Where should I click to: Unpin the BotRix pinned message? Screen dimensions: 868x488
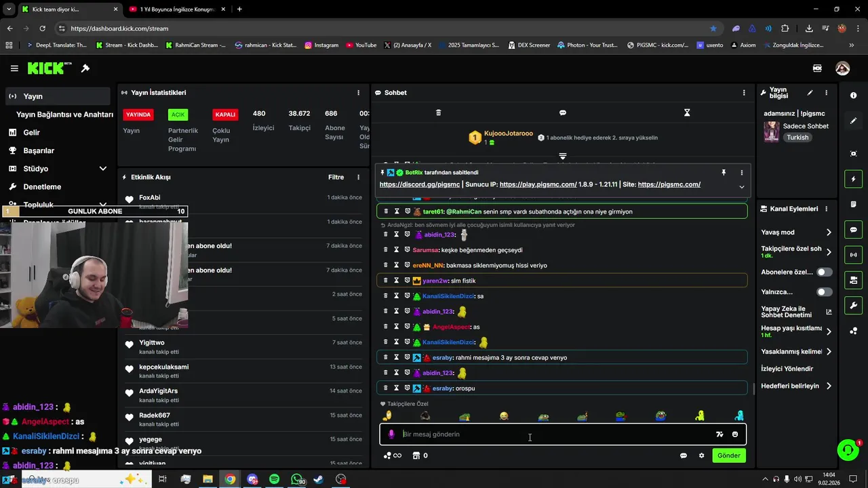724,173
